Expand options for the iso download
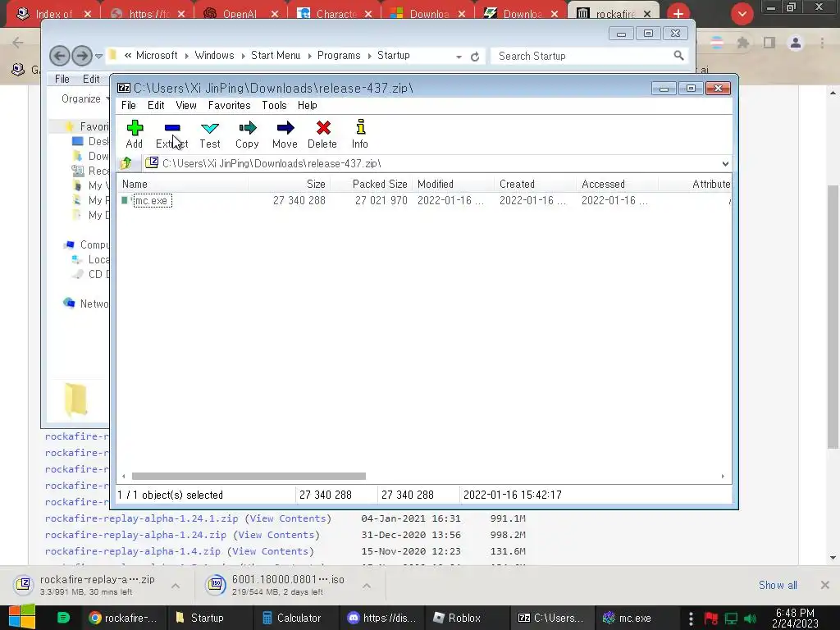 [367, 586]
